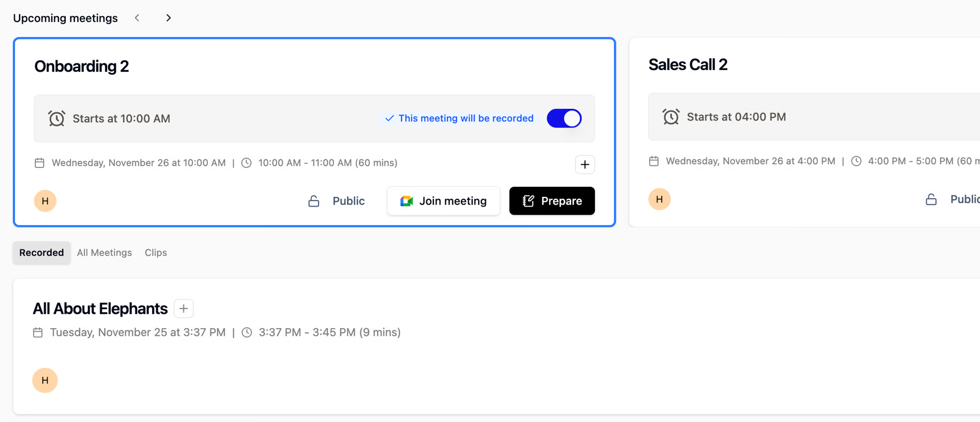Click calendar icon for All About Elephants
This screenshot has height=422, width=980.
pos(38,333)
